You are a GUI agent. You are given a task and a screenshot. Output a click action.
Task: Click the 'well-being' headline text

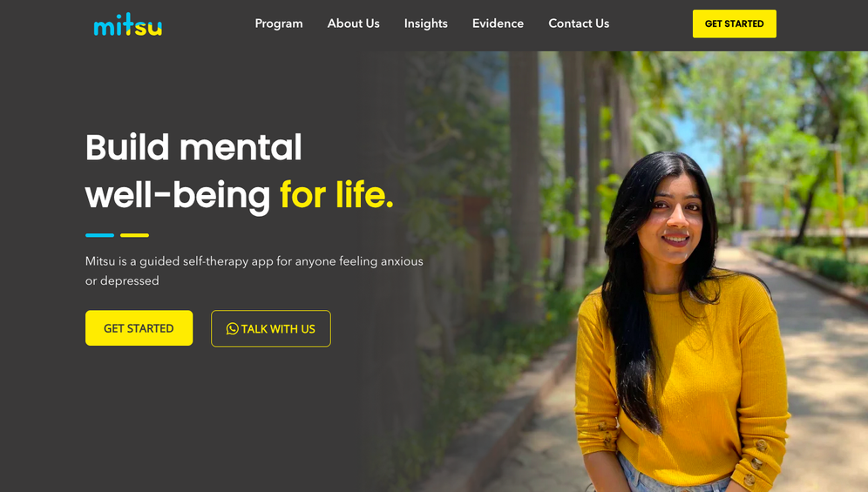[178, 196]
